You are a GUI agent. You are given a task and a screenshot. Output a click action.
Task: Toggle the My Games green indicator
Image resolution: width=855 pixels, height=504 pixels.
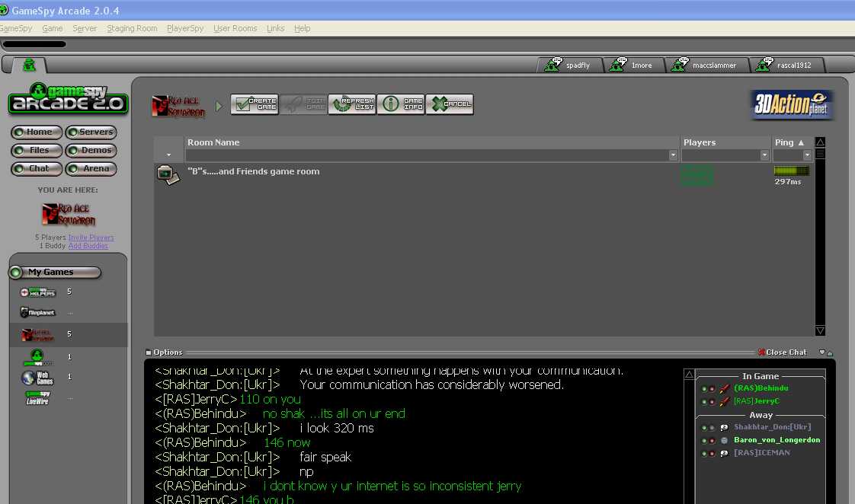[16, 272]
